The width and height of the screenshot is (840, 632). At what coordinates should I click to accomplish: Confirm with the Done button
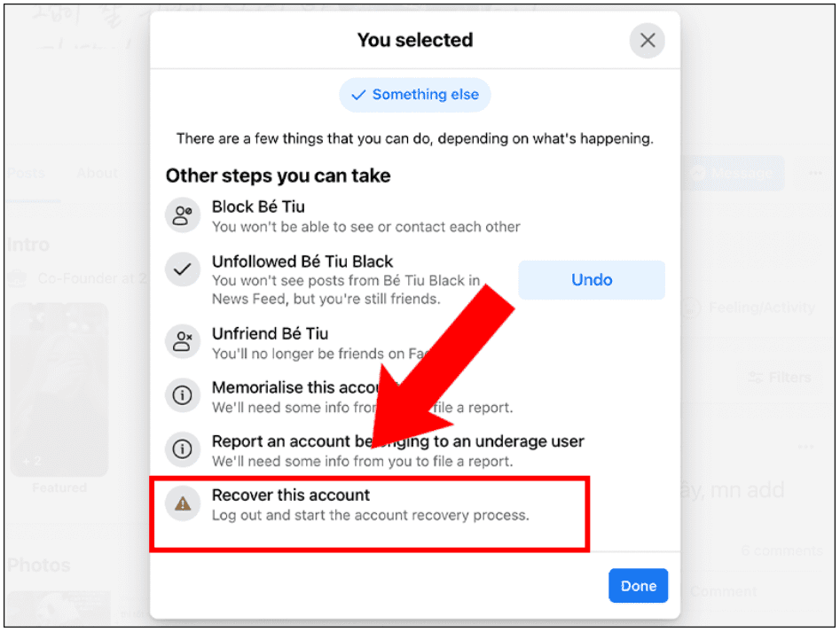(638, 586)
